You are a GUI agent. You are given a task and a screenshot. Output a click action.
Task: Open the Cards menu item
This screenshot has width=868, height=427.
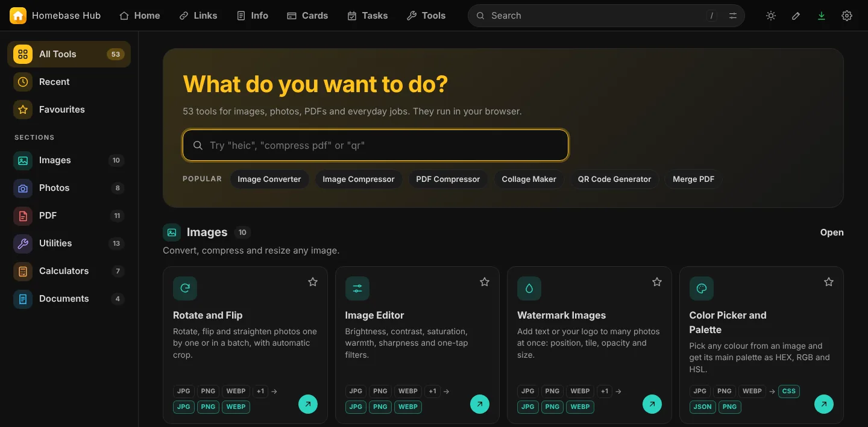tap(307, 16)
